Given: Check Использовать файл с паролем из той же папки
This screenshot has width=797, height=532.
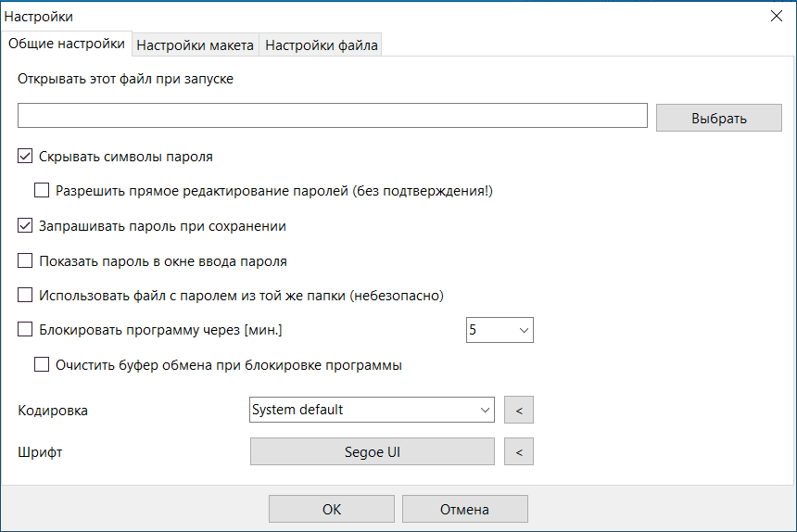Looking at the screenshot, I should click(25, 296).
